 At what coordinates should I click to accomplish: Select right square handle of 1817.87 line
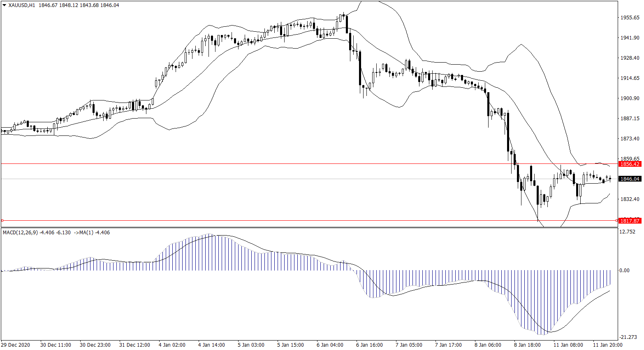[616, 220]
